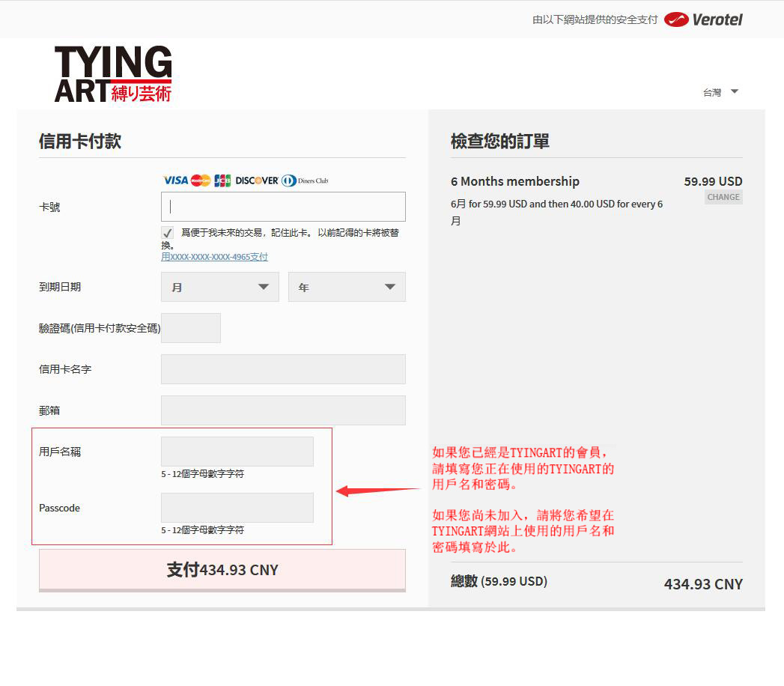Focus the card number (卡號) field
This screenshot has height=686, width=784.
pyautogui.click(x=284, y=207)
